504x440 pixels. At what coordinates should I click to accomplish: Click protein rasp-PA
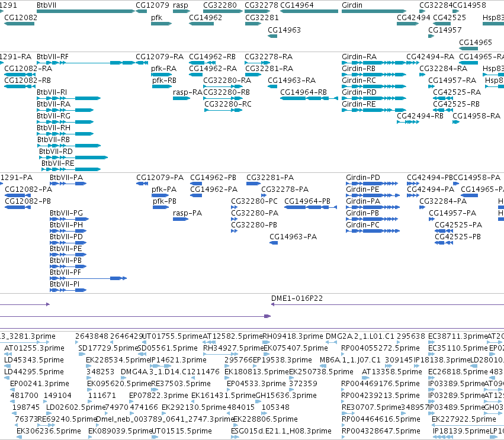pyautogui.click(x=187, y=213)
